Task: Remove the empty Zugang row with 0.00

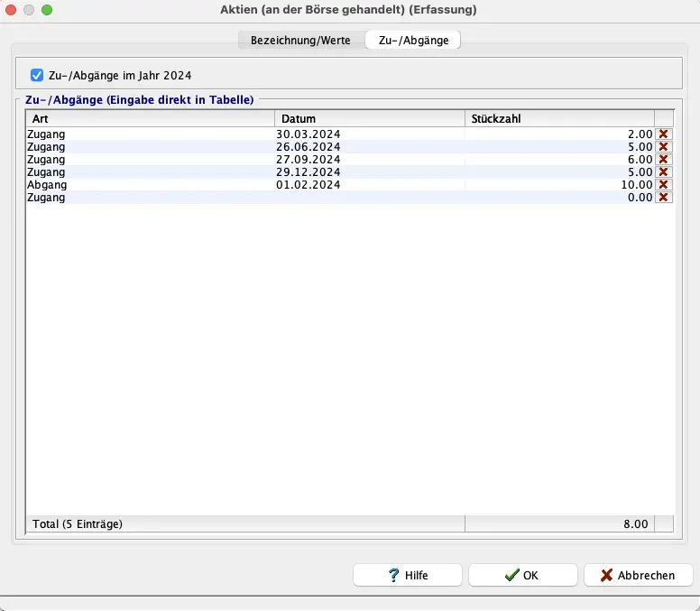Action: [x=664, y=197]
